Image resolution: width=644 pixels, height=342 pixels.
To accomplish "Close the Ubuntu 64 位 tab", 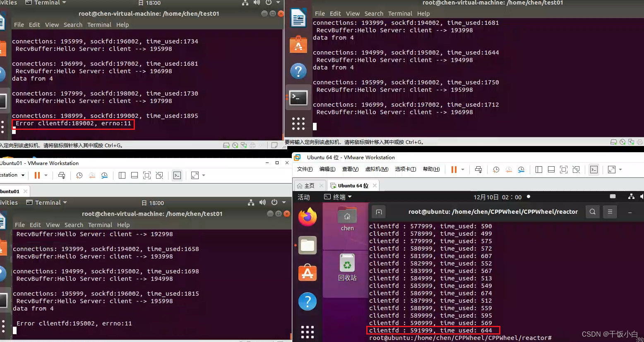I will (x=375, y=186).
